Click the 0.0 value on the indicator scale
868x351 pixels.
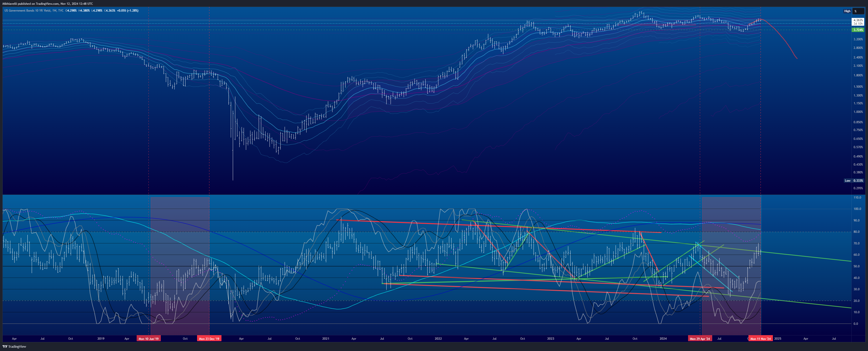click(856, 324)
